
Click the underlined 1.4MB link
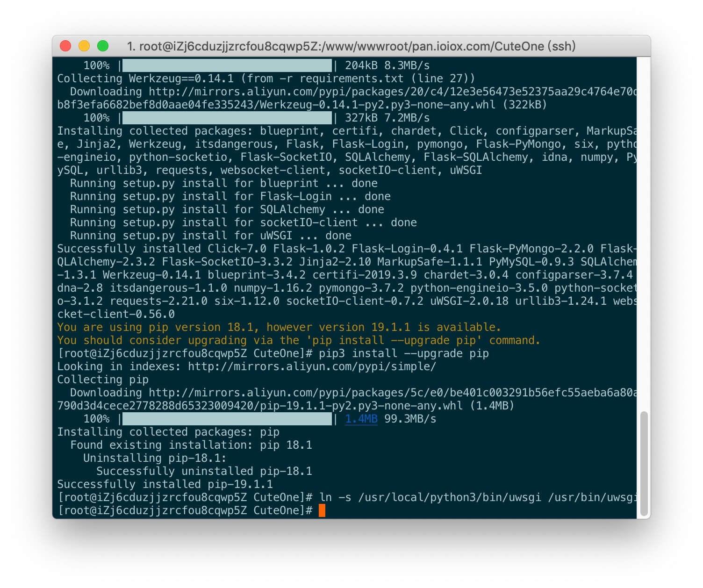361,419
